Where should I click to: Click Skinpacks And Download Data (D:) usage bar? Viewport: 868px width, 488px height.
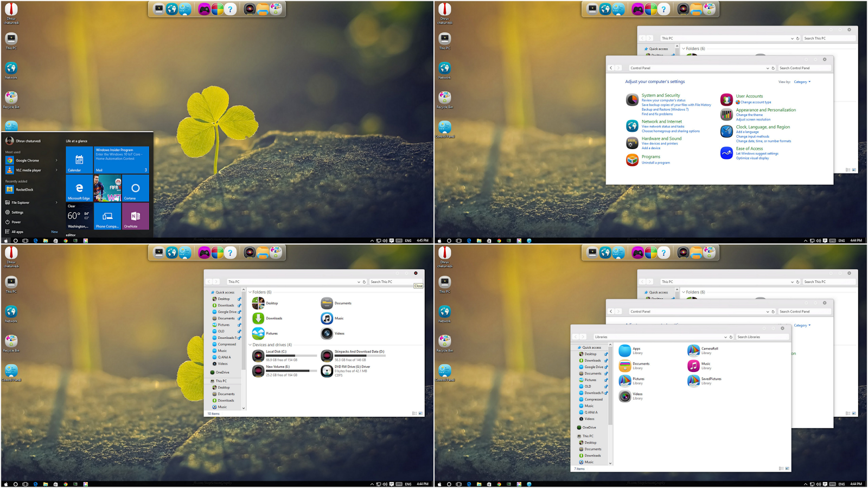point(360,356)
